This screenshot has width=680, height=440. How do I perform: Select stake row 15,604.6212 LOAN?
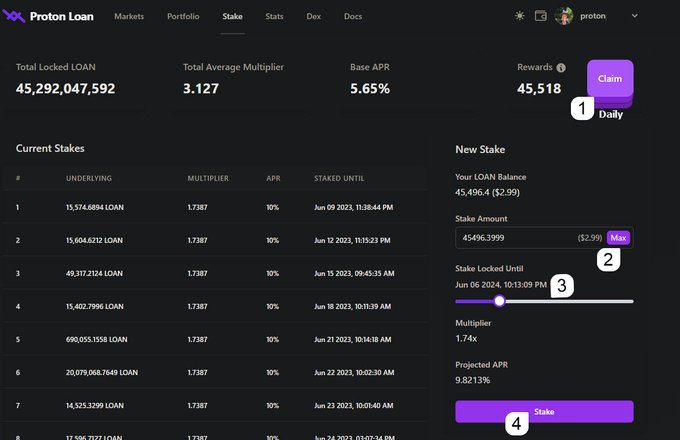coord(215,240)
